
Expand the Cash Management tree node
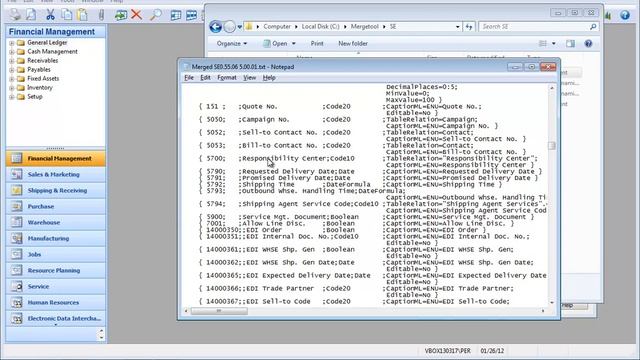(x=12, y=52)
